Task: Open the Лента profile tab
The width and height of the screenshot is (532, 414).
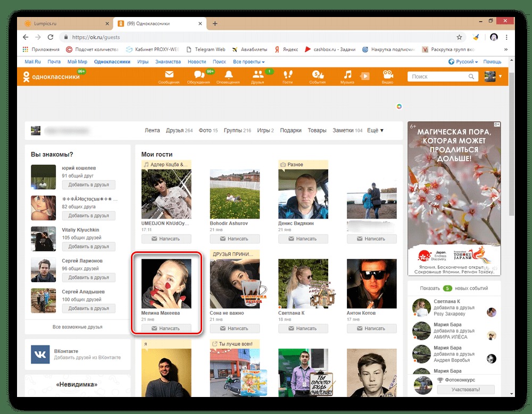Action: [x=152, y=130]
